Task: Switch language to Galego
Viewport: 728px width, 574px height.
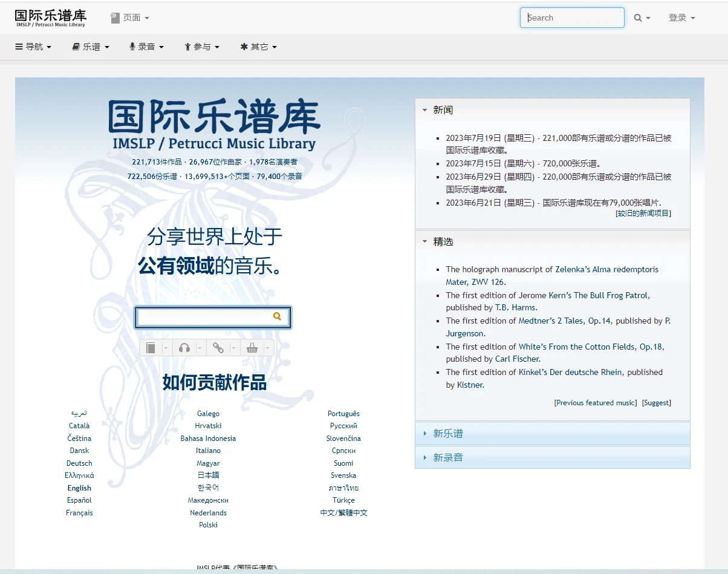Action: coord(208,414)
